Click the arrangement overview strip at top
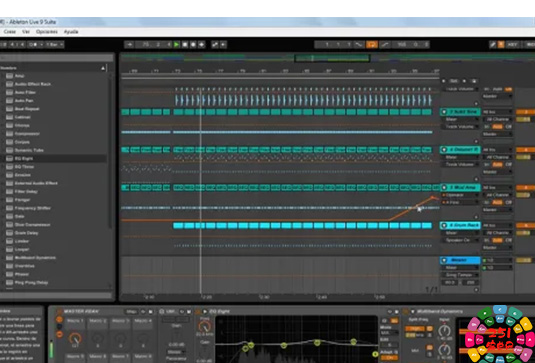The height and width of the screenshot is (363, 535). click(x=328, y=58)
